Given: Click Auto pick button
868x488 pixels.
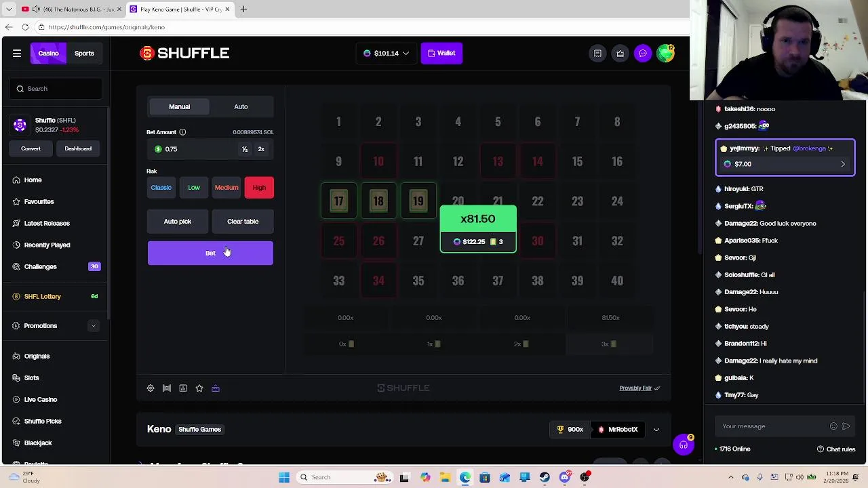Looking at the screenshot, I should click(x=178, y=222).
